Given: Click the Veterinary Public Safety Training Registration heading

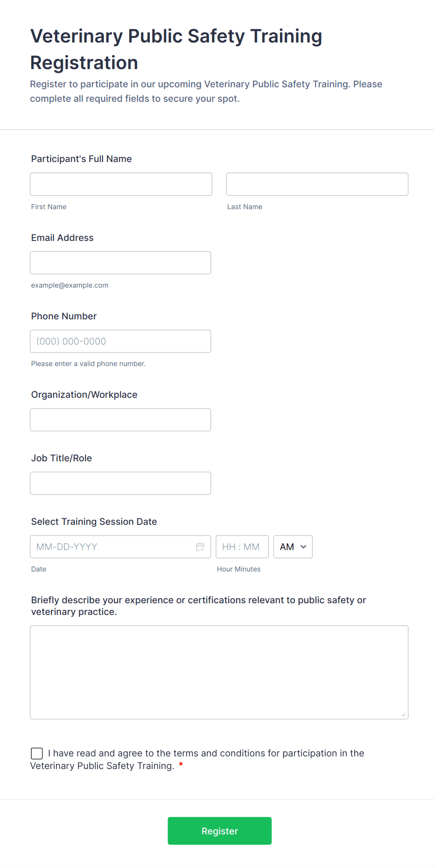Looking at the screenshot, I should [x=176, y=49].
